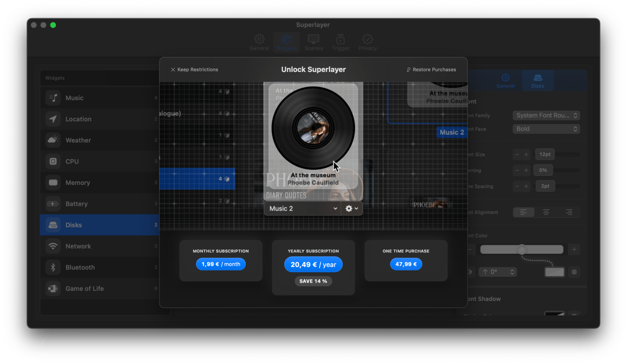Select the Battery row in widgets list
The image size is (627, 364).
tap(99, 204)
